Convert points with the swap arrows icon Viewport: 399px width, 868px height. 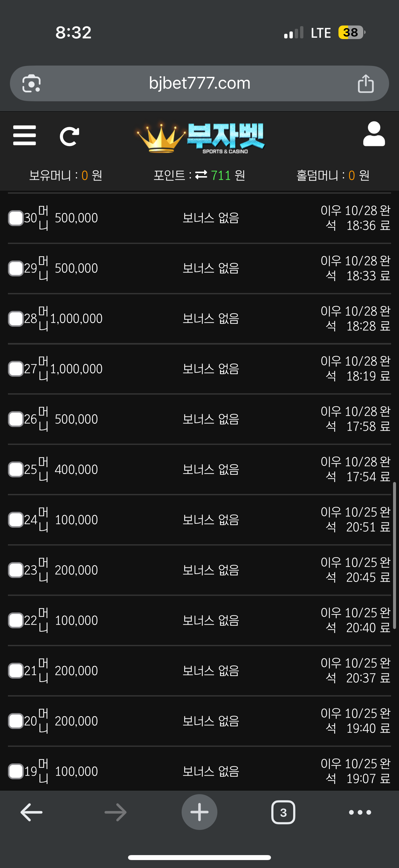201,175
